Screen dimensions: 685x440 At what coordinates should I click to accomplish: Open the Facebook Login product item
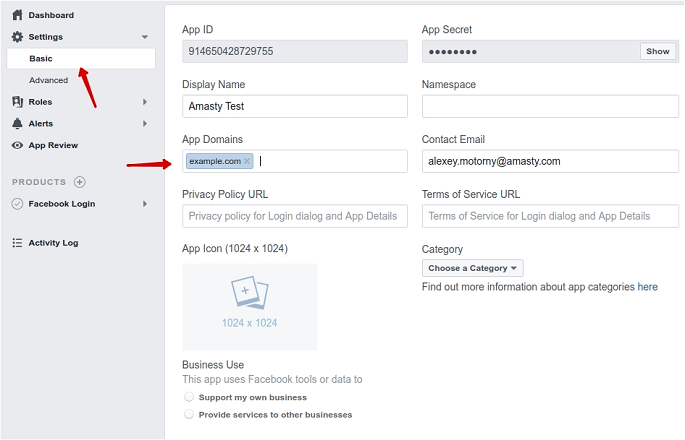pyautogui.click(x=62, y=204)
